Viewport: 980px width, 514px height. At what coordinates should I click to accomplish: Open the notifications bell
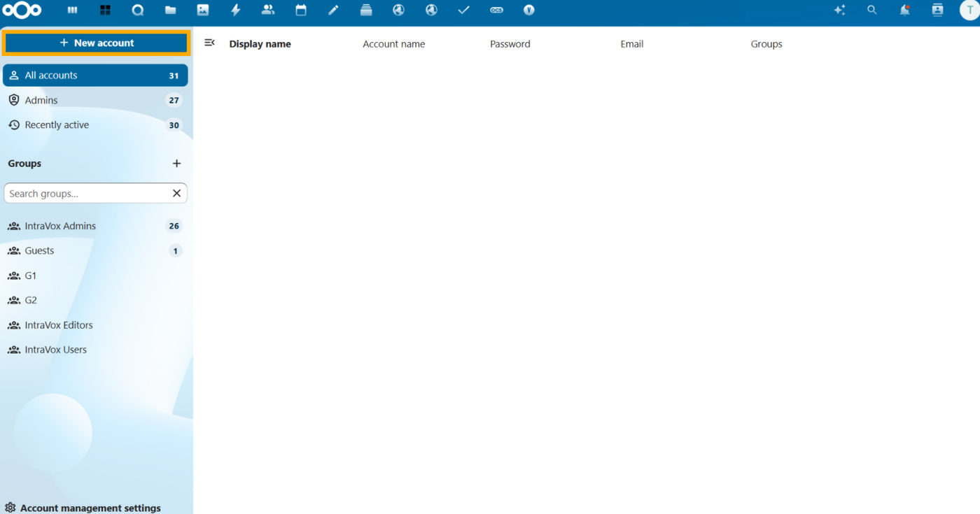pyautogui.click(x=904, y=10)
